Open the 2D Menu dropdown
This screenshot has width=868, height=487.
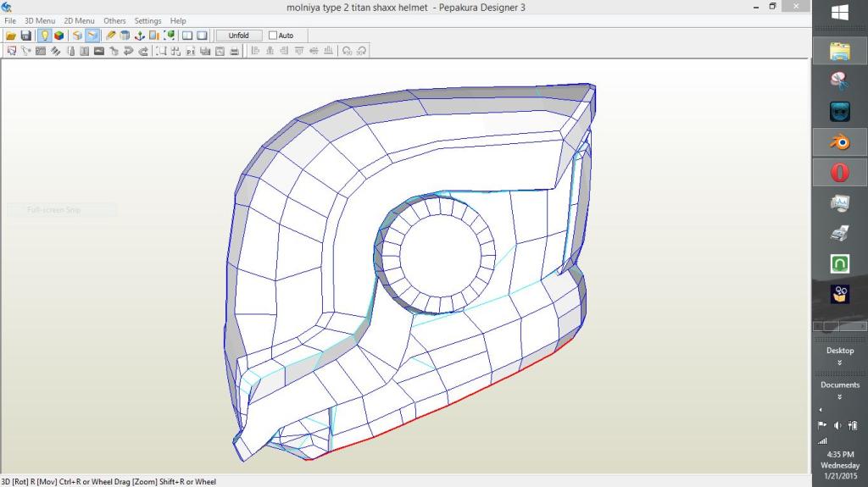[x=79, y=21]
